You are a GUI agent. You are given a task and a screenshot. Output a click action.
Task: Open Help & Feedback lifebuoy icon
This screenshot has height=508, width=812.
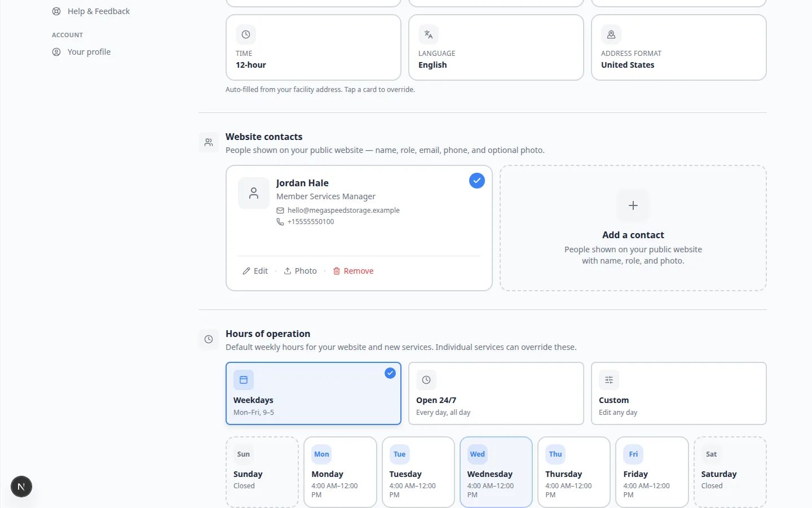point(56,11)
